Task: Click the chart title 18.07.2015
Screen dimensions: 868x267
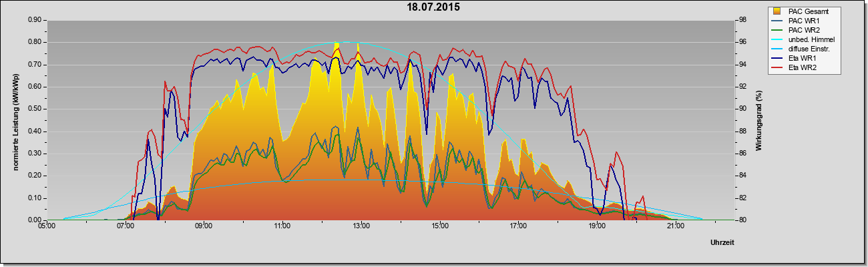Action: click(434, 7)
